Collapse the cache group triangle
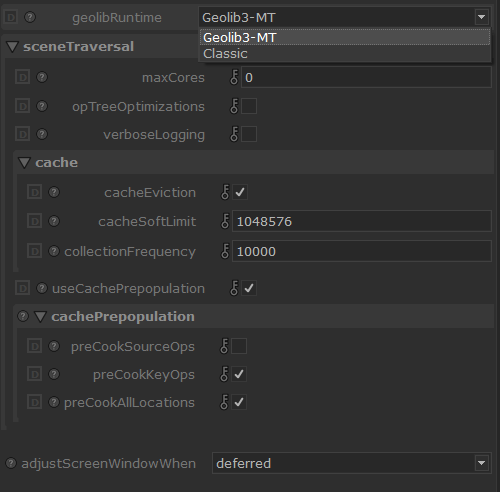Image resolution: width=500 pixels, height=492 pixels. click(24, 163)
